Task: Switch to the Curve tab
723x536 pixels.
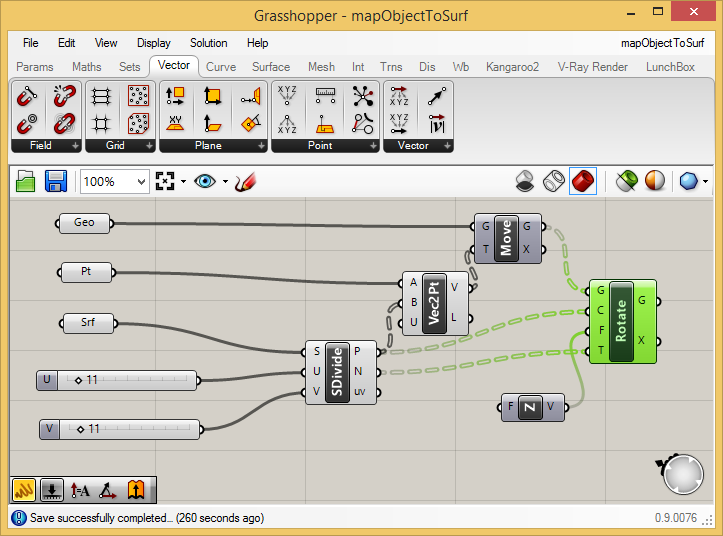Action: (221, 67)
